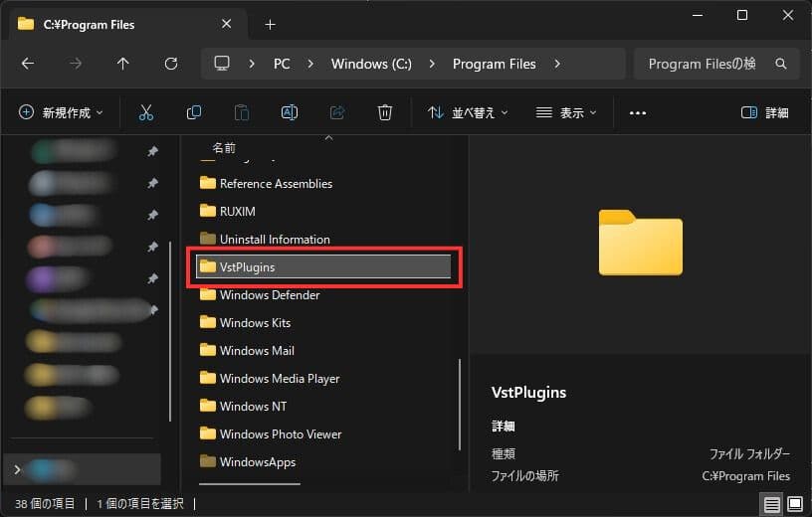Toggle the 詳細 details pane button
This screenshot has height=517, width=812.
point(765,112)
